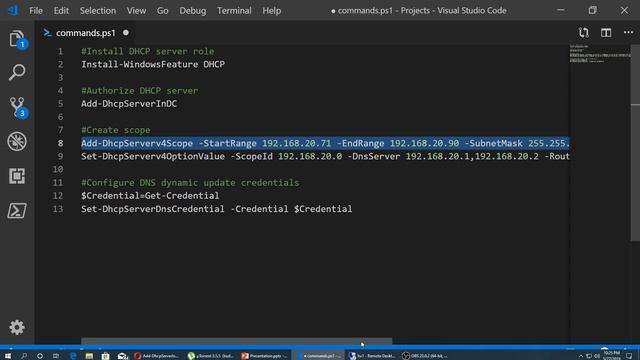Image resolution: width=640 pixels, height=360 pixels.
Task: Click comment '#Configure DNS dynamic update credentials'
Action: click(x=190, y=182)
